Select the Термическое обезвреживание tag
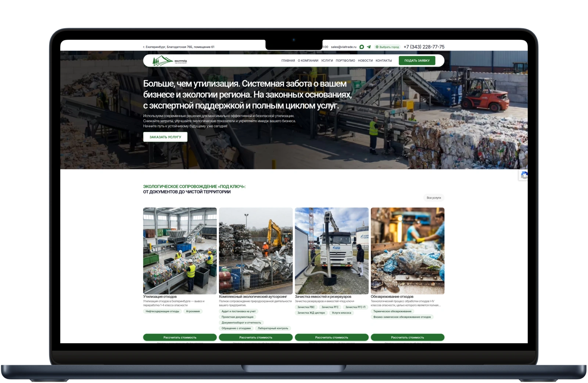Image resolution: width=588 pixels, height=383 pixels. click(392, 311)
